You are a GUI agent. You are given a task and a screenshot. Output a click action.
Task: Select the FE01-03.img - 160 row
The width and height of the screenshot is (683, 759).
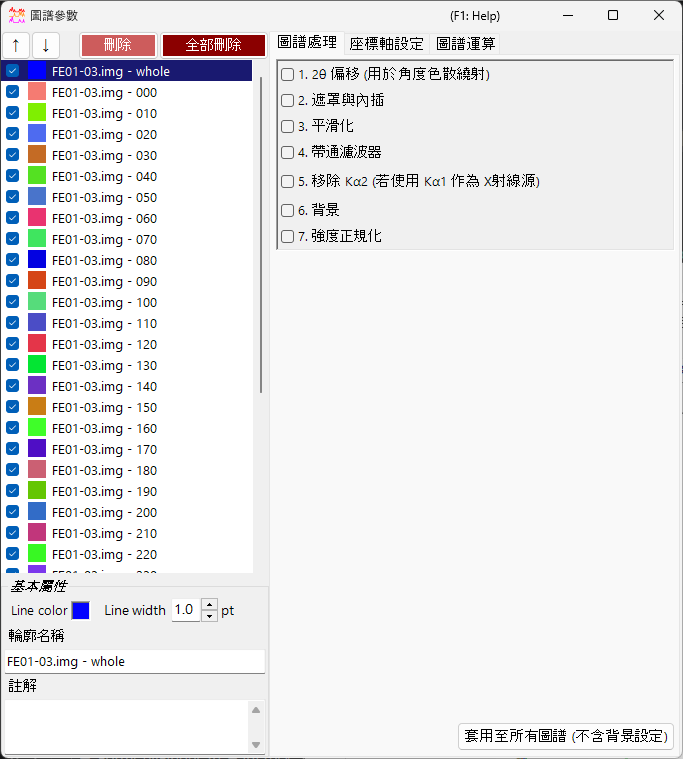click(x=127, y=428)
